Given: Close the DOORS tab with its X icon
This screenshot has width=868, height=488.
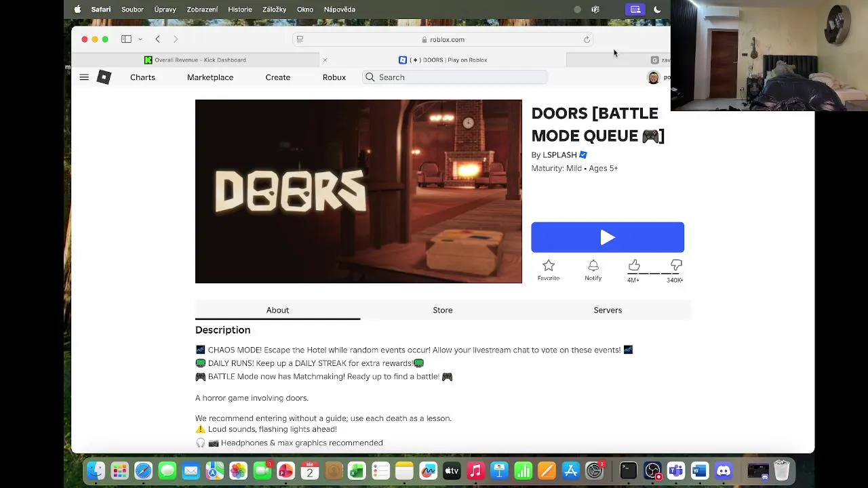Looking at the screenshot, I should [325, 60].
